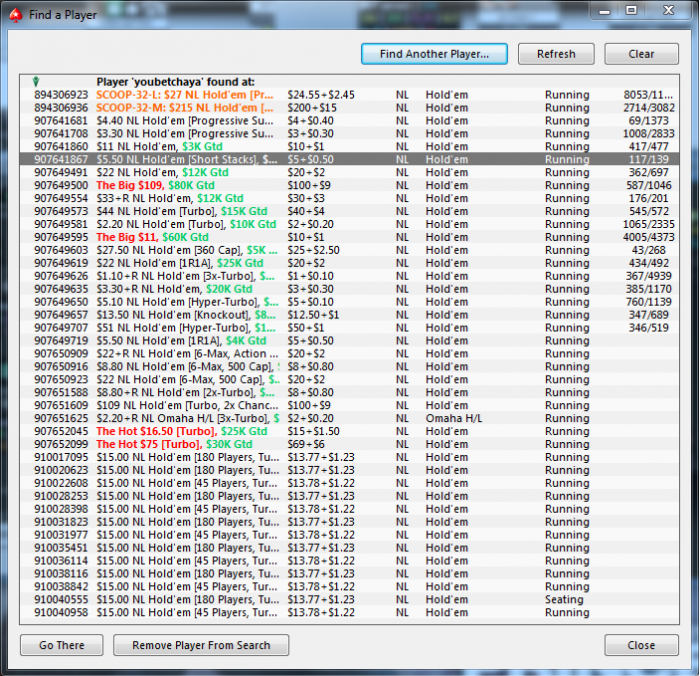
Task: Select the $22 NL Hold'em [1R1A] $25K row
Action: click(x=350, y=263)
